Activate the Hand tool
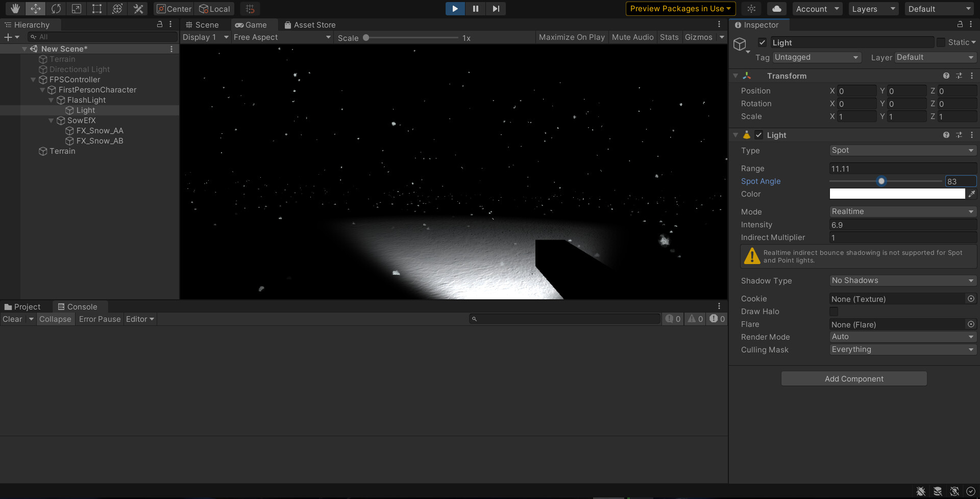Image resolution: width=980 pixels, height=499 pixels. pos(15,9)
